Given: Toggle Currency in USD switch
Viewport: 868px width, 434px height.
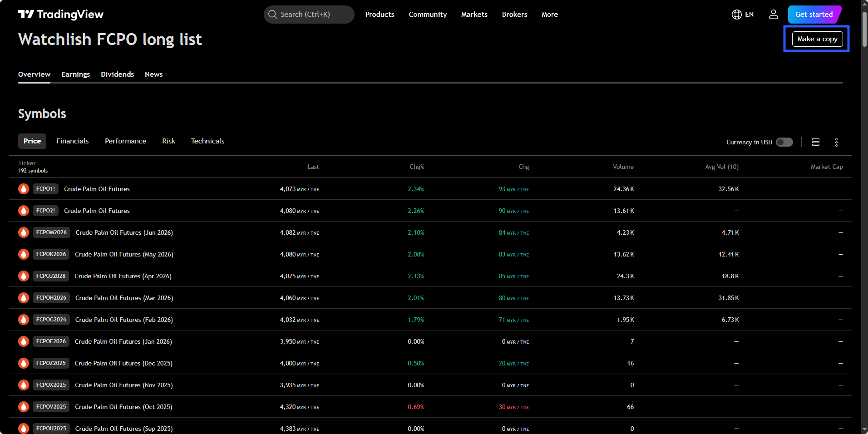Looking at the screenshot, I should [x=784, y=142].
